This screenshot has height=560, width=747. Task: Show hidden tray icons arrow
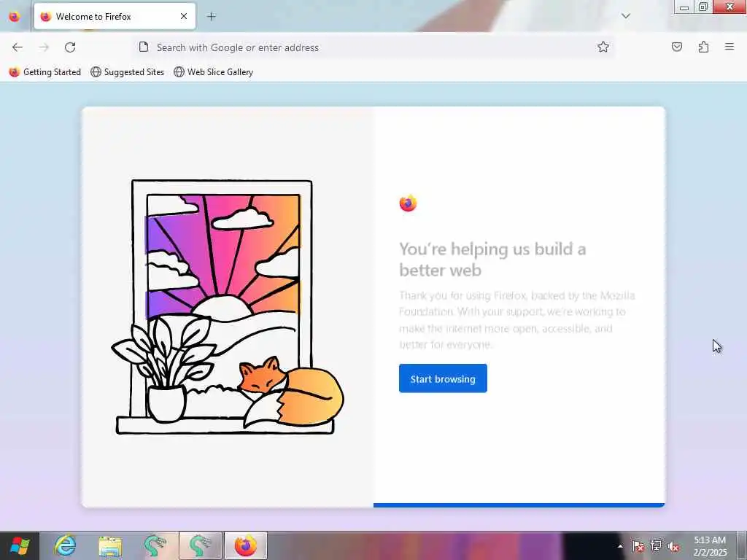[620, 546]
